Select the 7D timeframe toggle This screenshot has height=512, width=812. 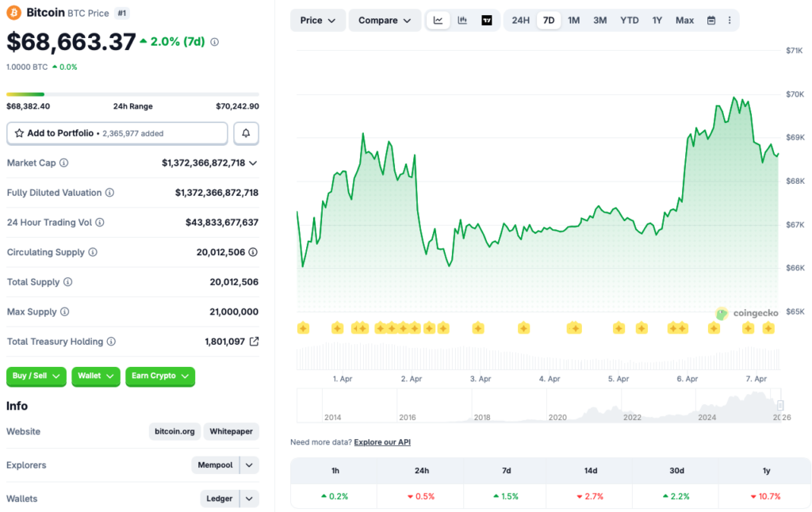[x=548, y=20]
